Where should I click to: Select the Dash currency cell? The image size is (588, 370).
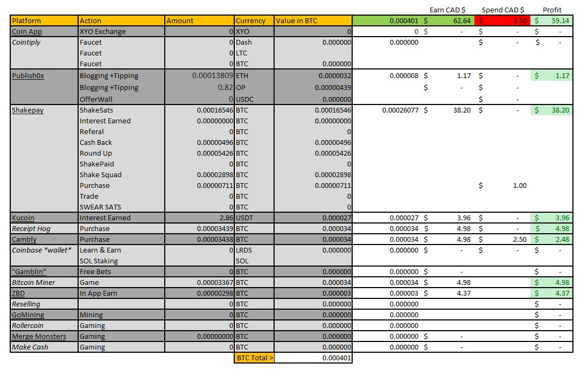click(x=254, y=43)
